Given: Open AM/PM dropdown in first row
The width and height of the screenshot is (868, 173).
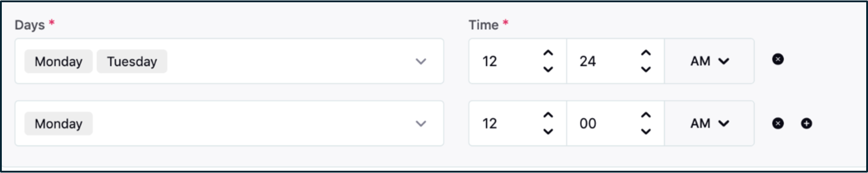Looking at the screenshot, I should (709, 61).
